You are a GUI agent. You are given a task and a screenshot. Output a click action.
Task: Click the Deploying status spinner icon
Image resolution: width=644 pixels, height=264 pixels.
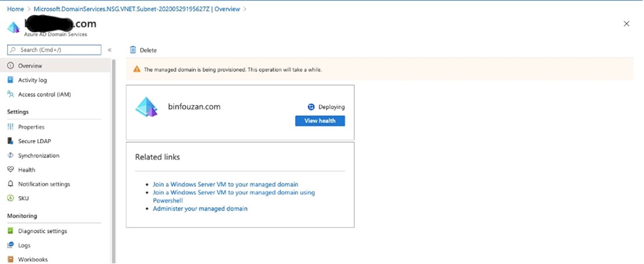[x=311, y=107]
